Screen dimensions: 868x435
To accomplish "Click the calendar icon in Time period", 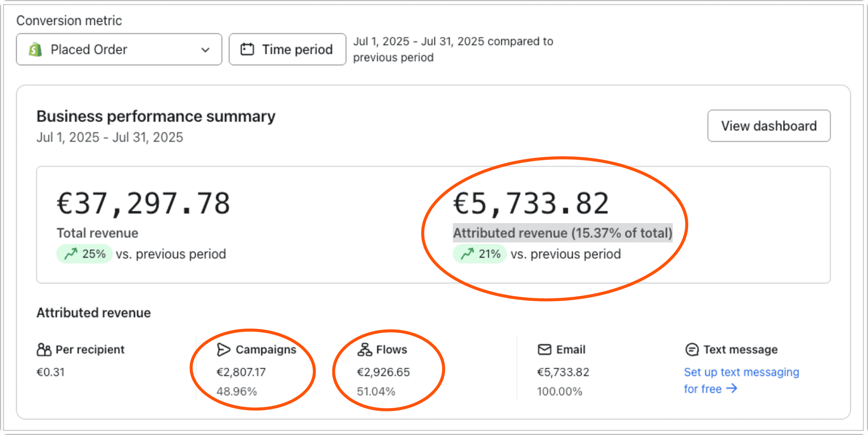I will [x=247, y=50].
